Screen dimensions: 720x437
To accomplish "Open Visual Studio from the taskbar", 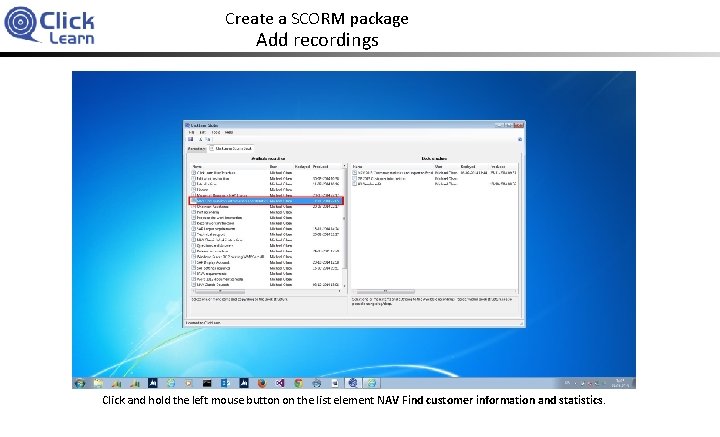I will point(280,383).
